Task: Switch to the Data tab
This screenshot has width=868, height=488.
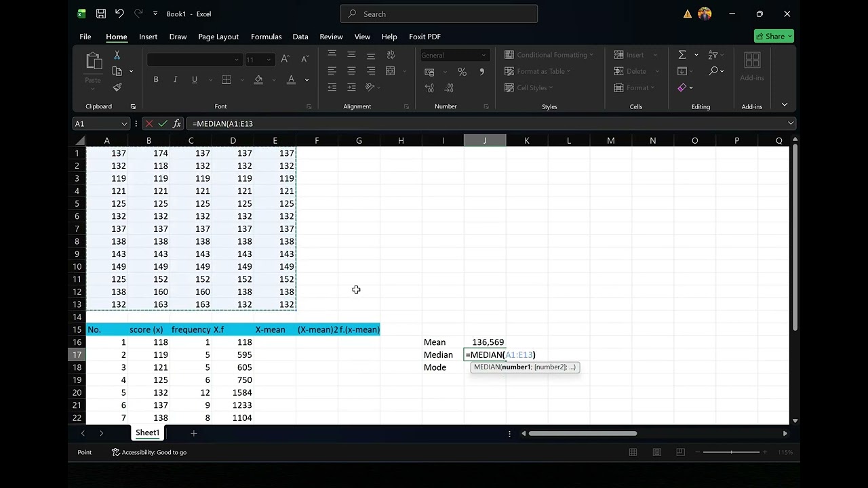Action: tap(300, 37)
